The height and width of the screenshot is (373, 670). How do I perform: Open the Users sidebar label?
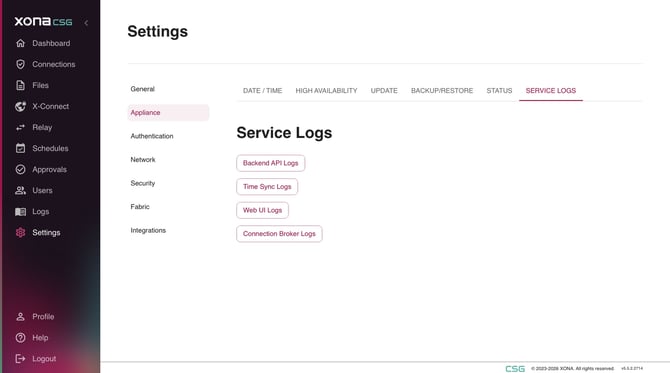42,191
